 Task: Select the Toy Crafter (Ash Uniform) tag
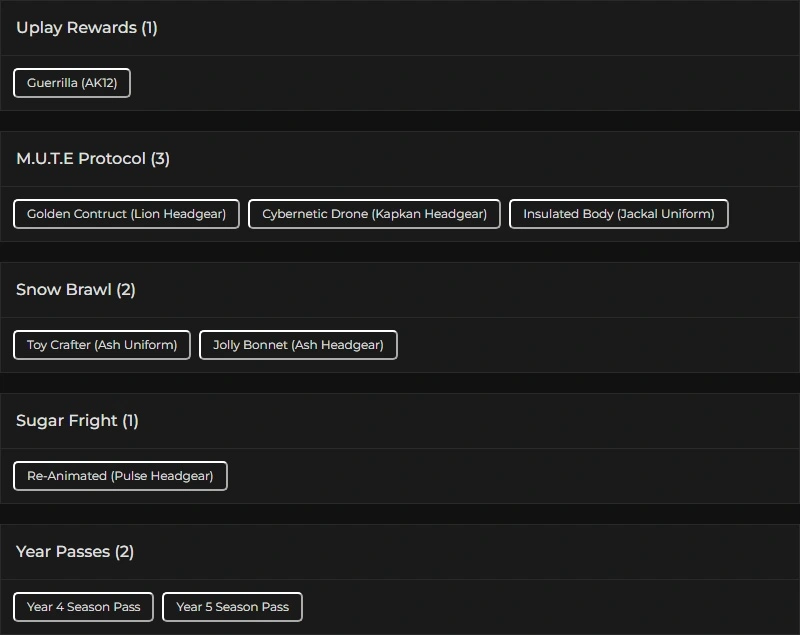tap(102, 345)
